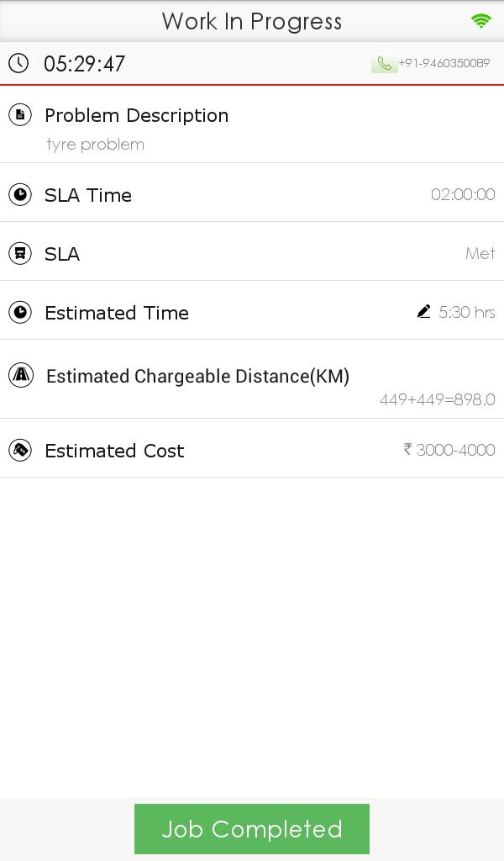Edit estimated time with pencil icon

point(423,312)
